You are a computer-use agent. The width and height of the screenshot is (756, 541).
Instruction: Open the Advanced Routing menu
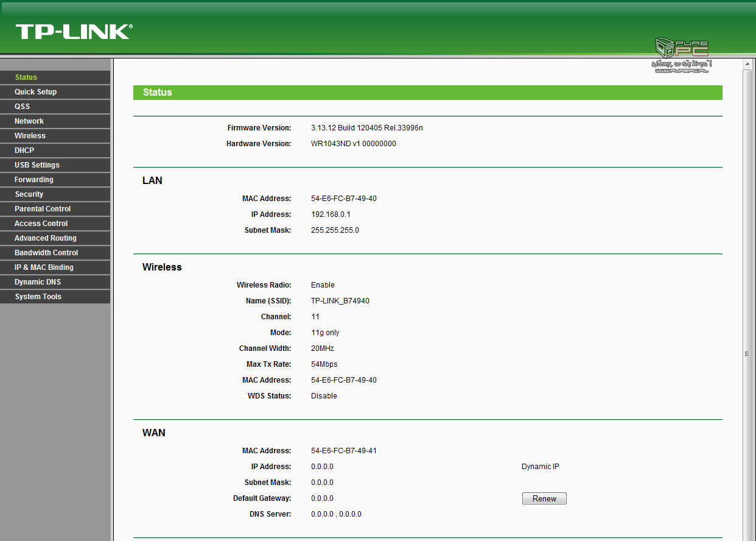click(46, 238)
